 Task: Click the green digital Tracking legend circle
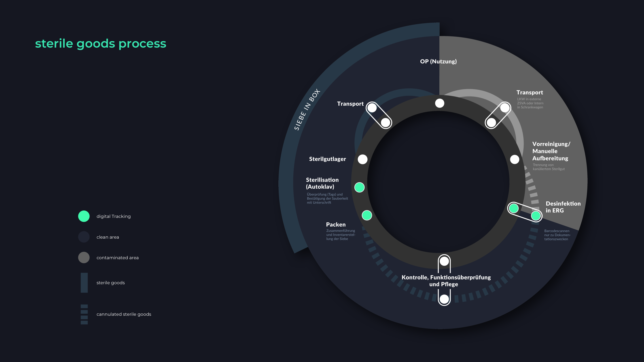point(84,216)
